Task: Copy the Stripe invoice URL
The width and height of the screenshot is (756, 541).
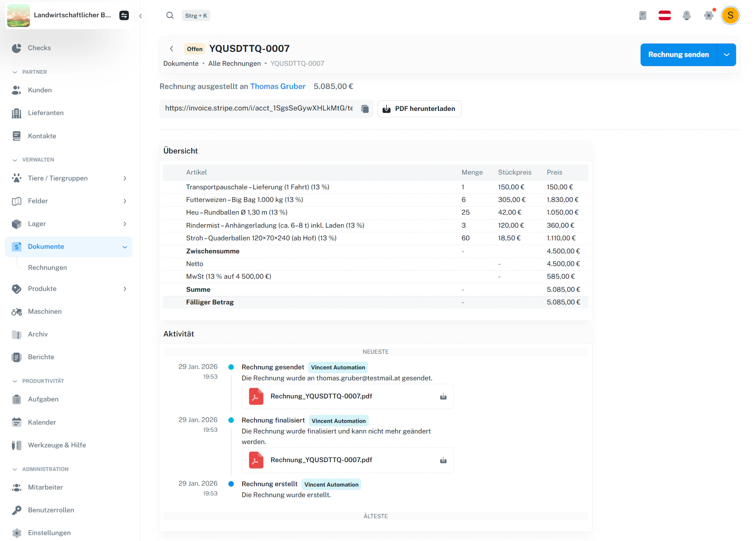Action: [x=365, y=109]
